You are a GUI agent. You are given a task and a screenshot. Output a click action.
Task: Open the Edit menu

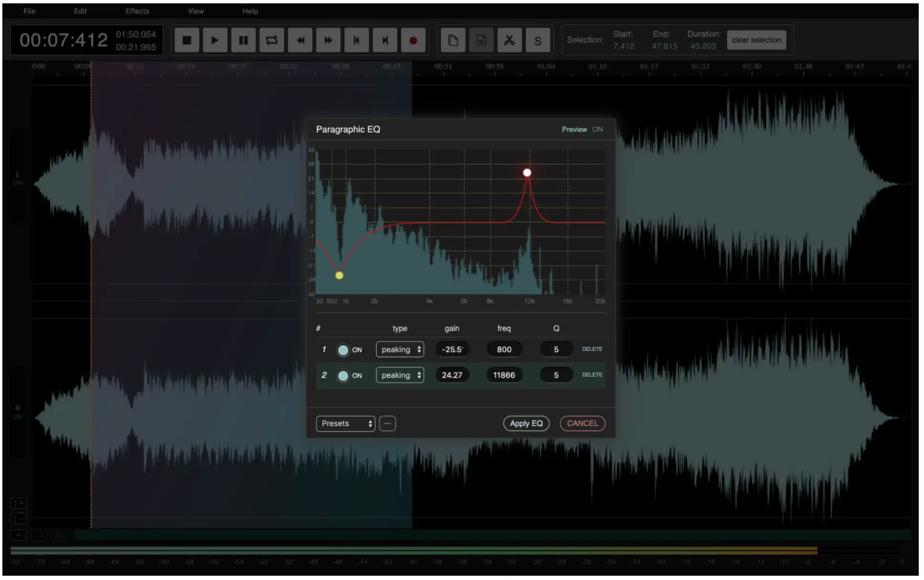80,11
